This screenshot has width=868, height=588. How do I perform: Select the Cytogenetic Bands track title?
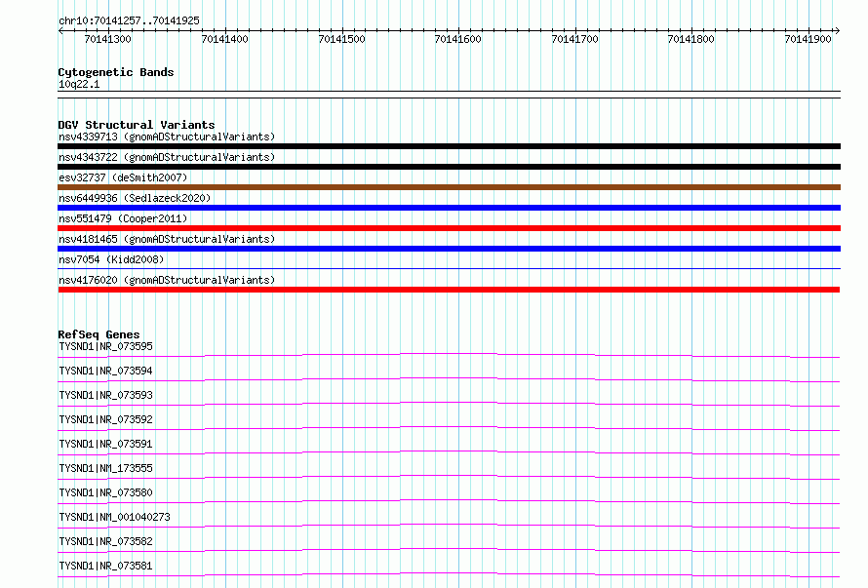116,72
